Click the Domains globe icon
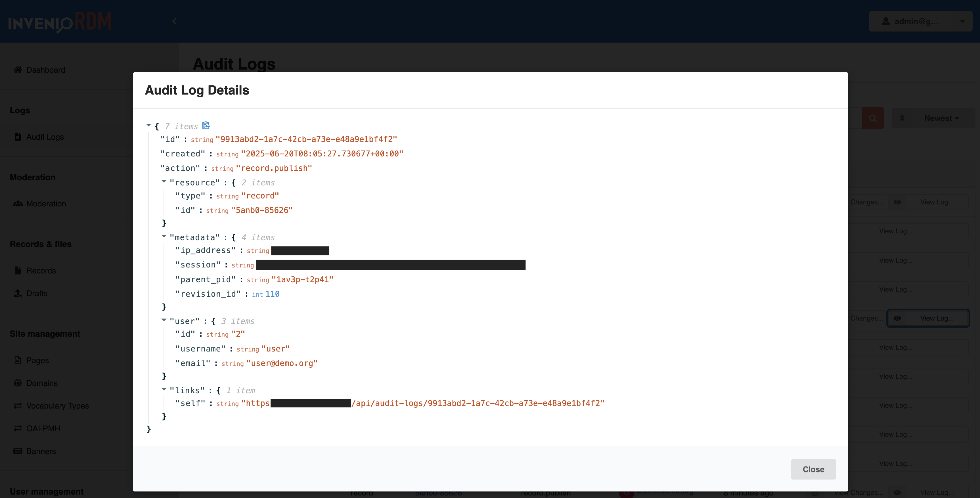The image size is (980, 498). 18,383
